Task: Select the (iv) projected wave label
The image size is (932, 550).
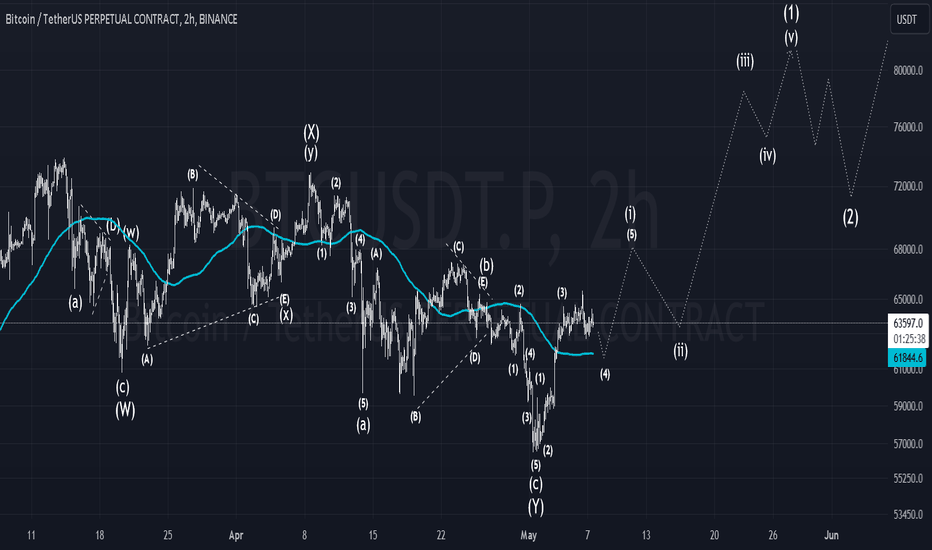Action: coord(767,155)
